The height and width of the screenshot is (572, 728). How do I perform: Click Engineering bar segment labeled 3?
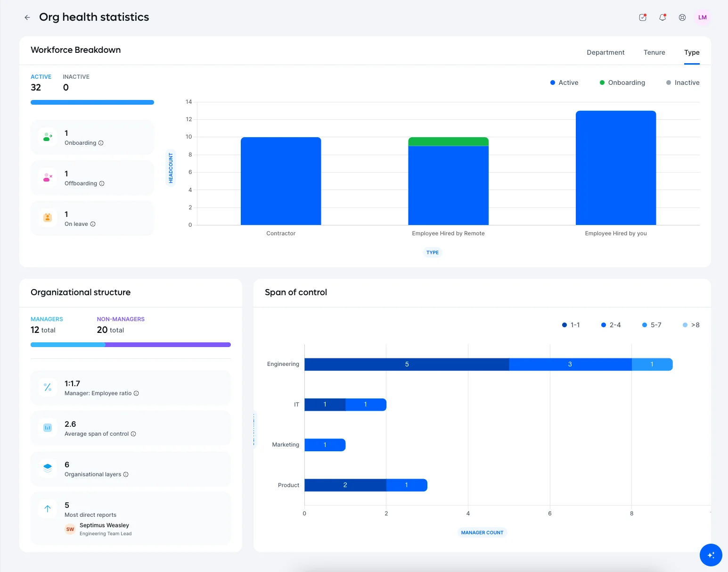click(570, 365)
